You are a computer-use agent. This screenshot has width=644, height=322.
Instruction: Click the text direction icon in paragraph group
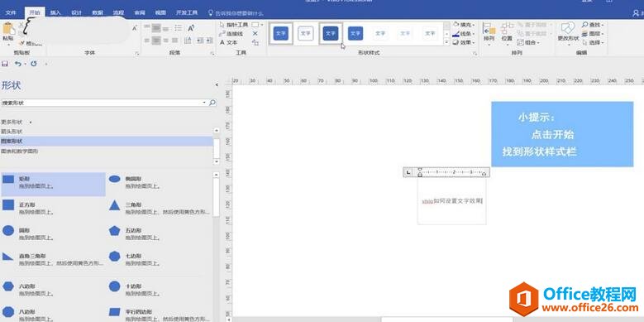(188, 41)
